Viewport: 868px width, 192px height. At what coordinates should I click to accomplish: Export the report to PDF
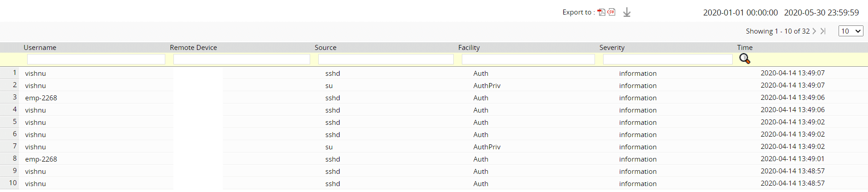(601, 12)
